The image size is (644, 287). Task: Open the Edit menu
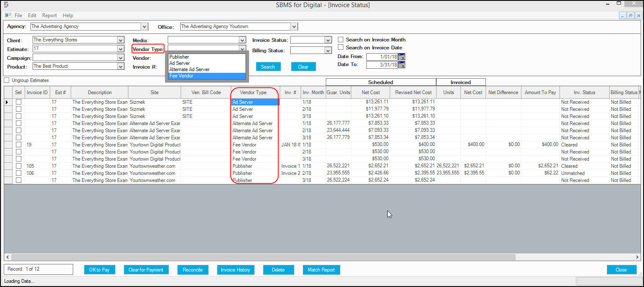(x=32, y=15)
